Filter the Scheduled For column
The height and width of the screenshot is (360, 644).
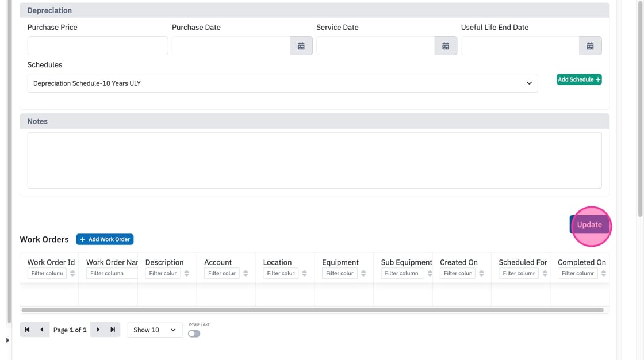519,273
